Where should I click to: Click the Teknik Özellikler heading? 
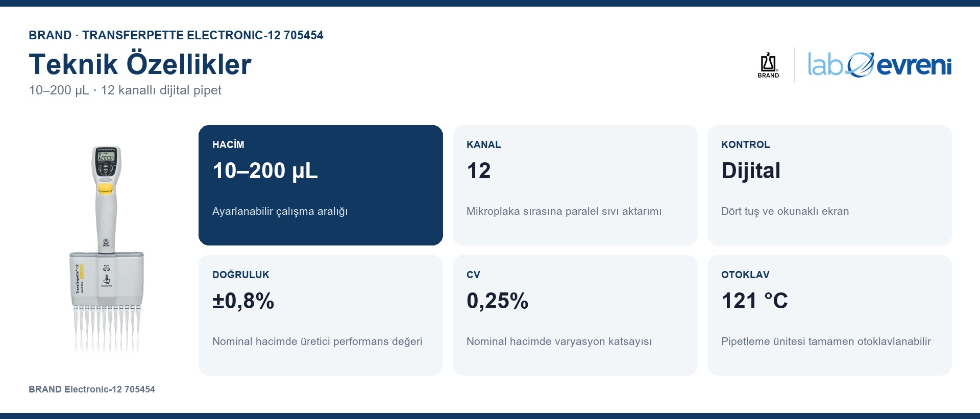(x=140, y=64)
